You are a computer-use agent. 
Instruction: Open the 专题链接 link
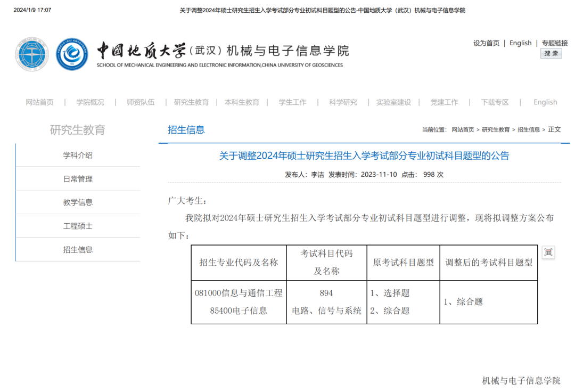tap(555, 43)
